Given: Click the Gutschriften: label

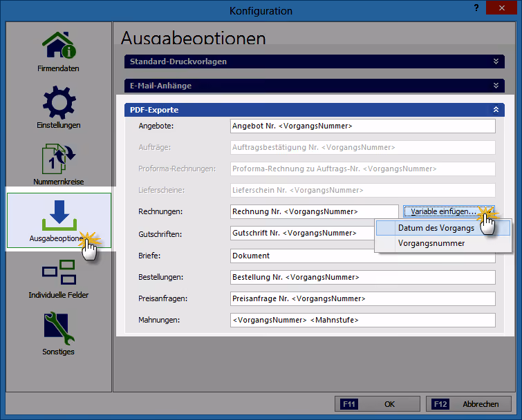Looking at the screenshot, I should tap(160, 234).
